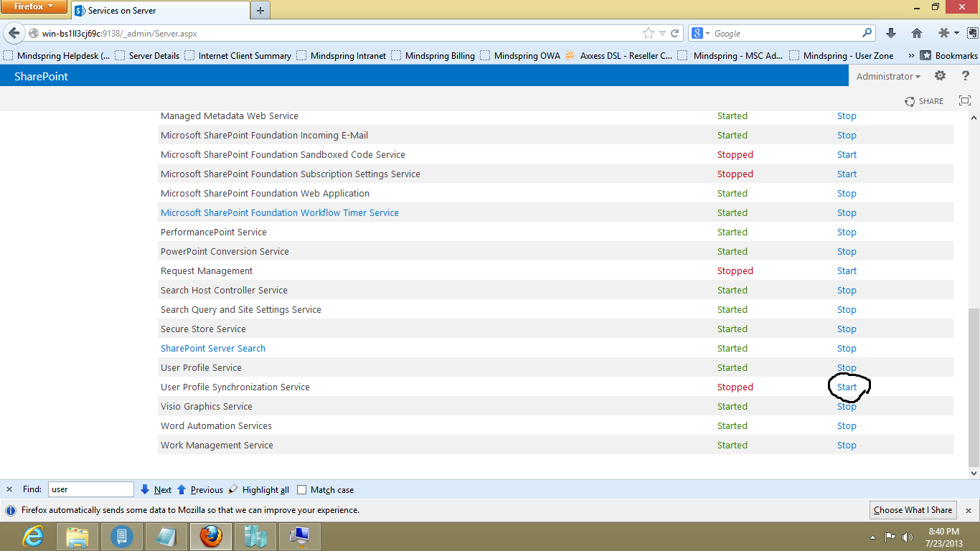The image size is (980, 551).
Task: Click the volume speaker tray icon
Action: point(908,537)
